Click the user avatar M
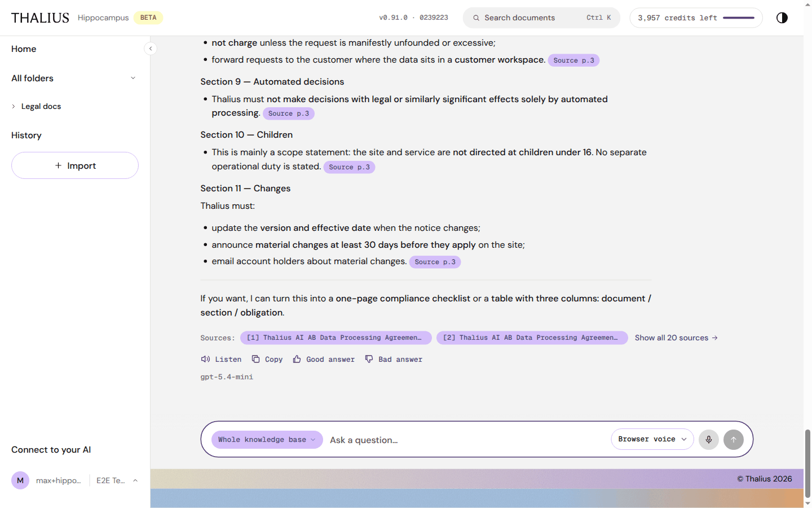The height and width of the screenshot is (508, 812). pos(20,480)
